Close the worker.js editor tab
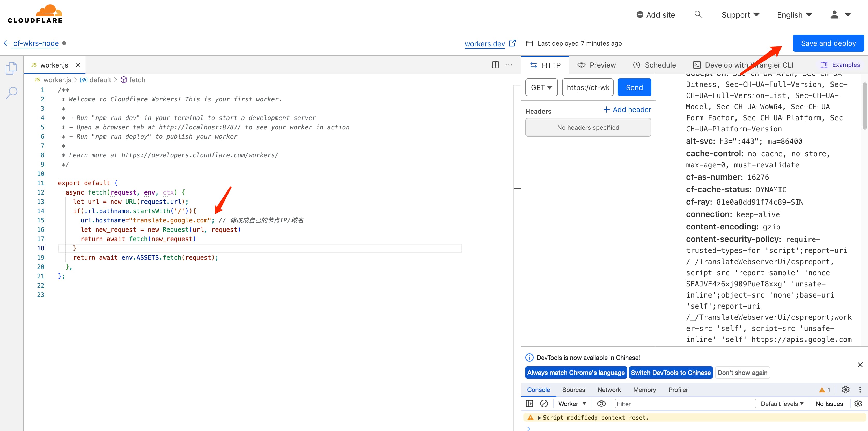 pos(78,65)
